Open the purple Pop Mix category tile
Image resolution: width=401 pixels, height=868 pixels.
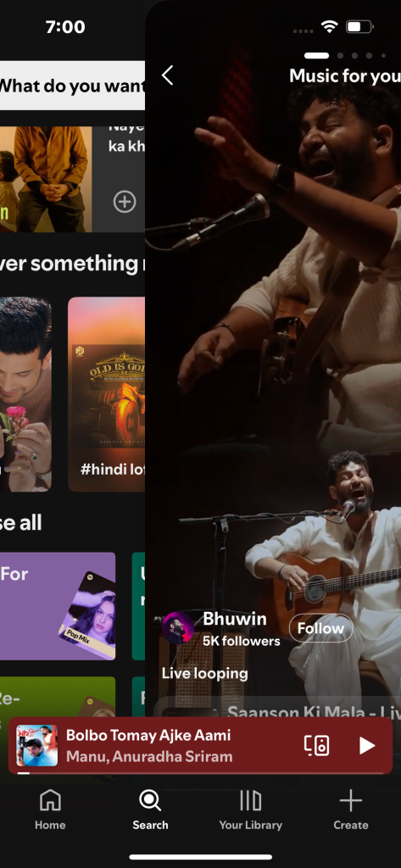pyautogui.click(x=58, y=606)
